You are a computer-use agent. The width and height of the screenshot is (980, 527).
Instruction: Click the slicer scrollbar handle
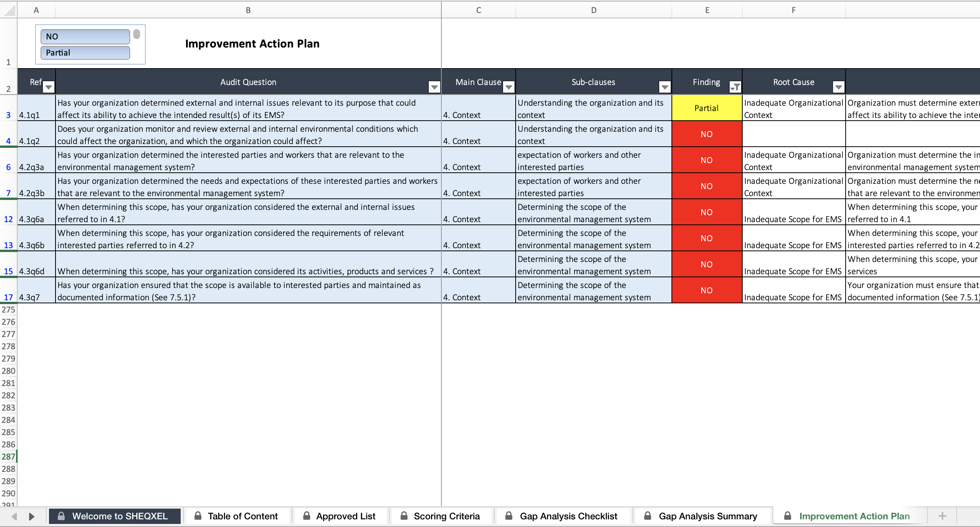[137, 34]
